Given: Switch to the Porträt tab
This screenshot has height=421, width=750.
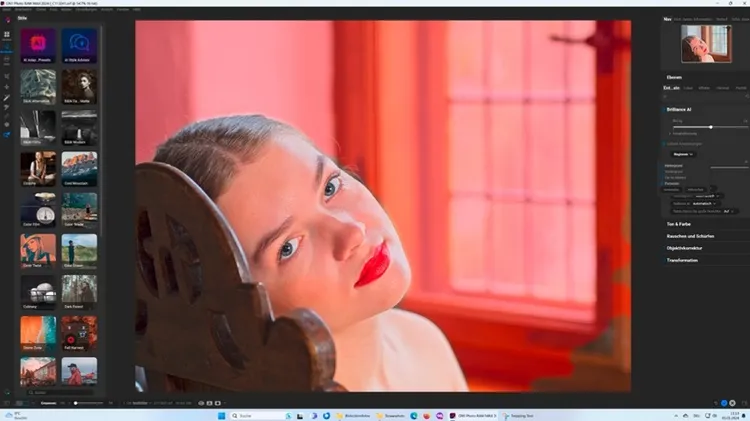Looking at the screenshot, I should point(740,88).
